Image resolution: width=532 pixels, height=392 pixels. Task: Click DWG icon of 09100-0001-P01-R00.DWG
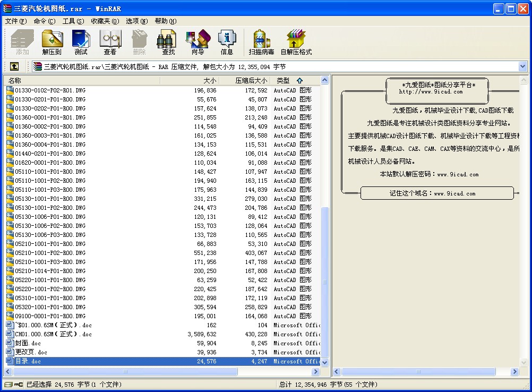(x=10, y=316)
